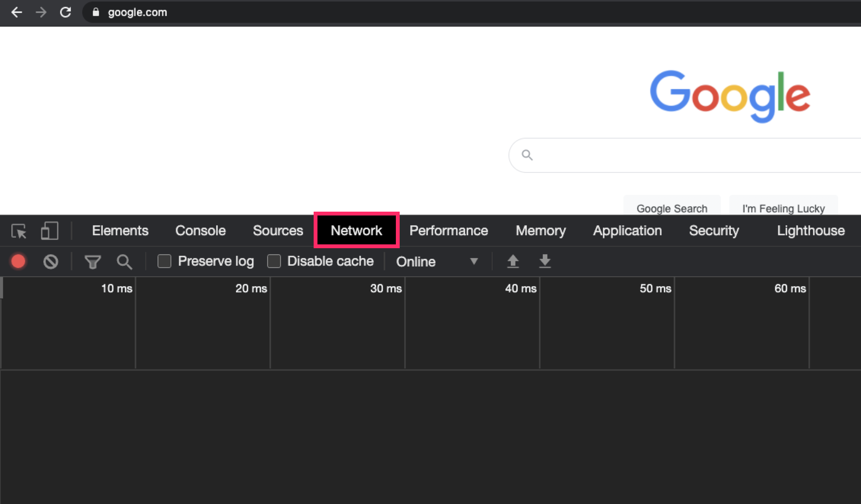861x504 pixels.
Task: Switch to the Console tab
Action: [200, 231]
